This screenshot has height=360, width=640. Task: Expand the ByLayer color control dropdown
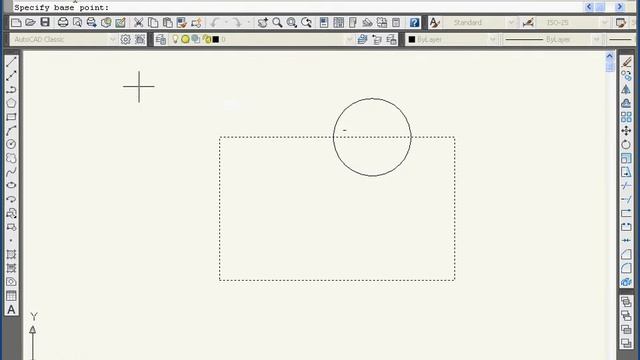pos(493,39)
